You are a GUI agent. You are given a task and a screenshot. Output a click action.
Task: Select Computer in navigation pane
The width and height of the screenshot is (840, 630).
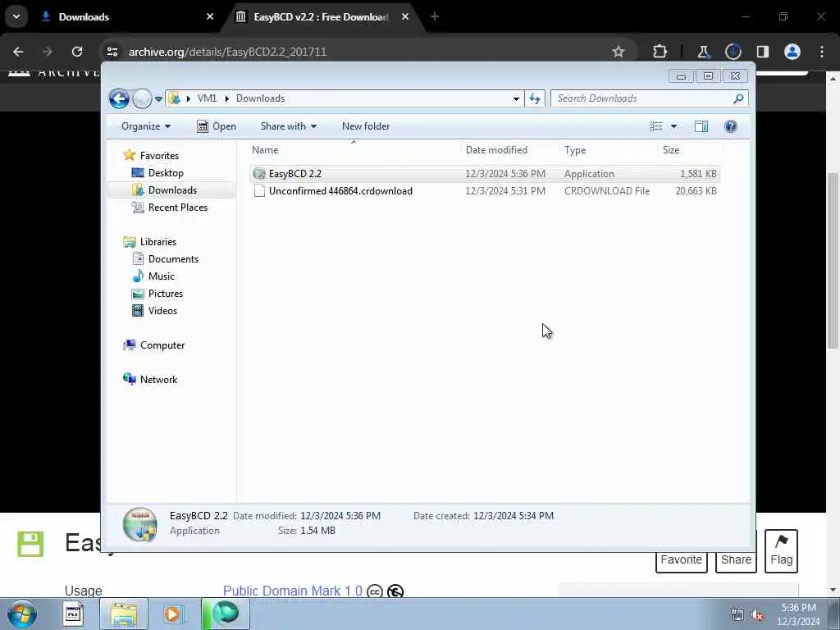153,345
